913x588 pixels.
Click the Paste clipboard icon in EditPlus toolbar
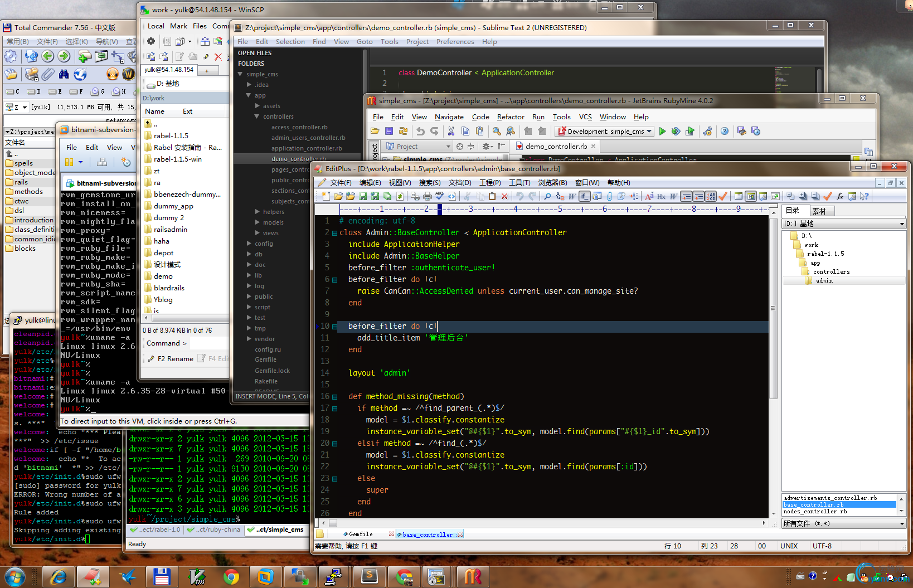coord(492,196)
